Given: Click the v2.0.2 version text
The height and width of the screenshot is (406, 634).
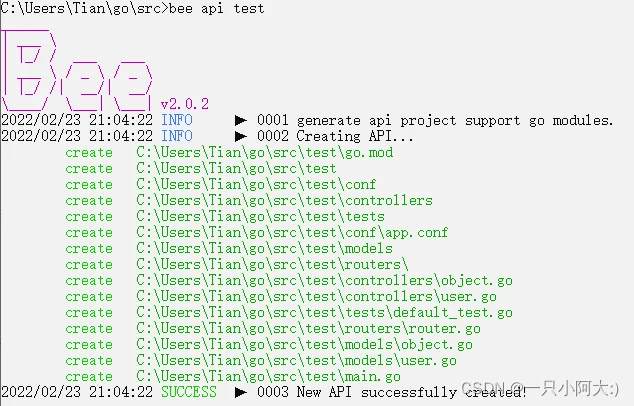Looking at the screenshot, I should [185, 104].
